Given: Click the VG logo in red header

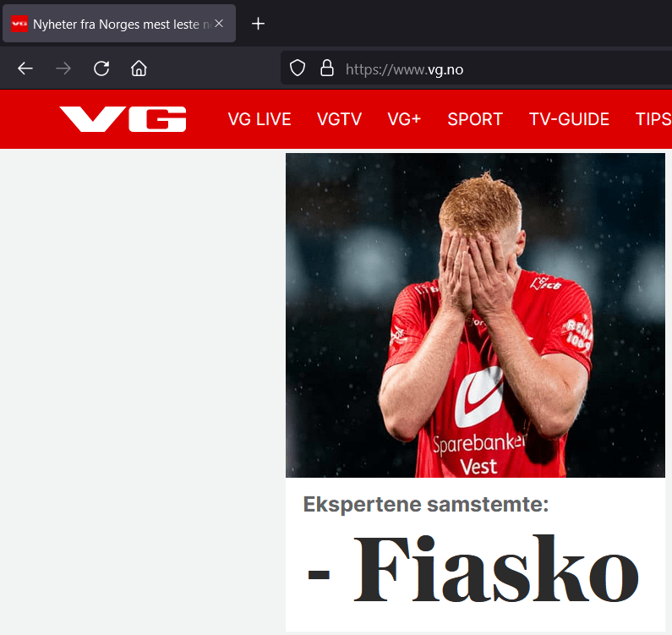Looking at the screenshot, I should tap(123, 119).
